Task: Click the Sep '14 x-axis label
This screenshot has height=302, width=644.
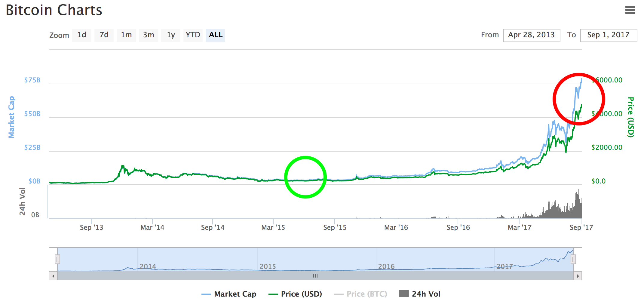Action: click(x=213, y=227)
